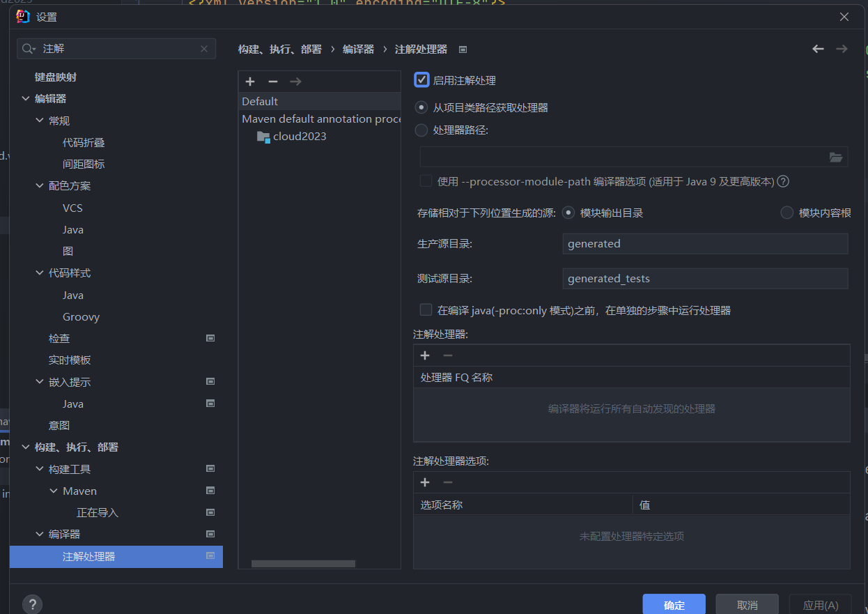868x614 pixels.
Task: Click the add profile plus icon above Default
Action: coord(250,82)
